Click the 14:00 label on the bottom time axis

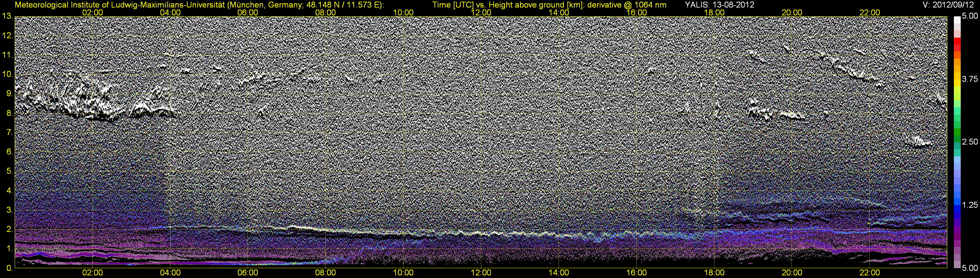[x=559, y=273]
